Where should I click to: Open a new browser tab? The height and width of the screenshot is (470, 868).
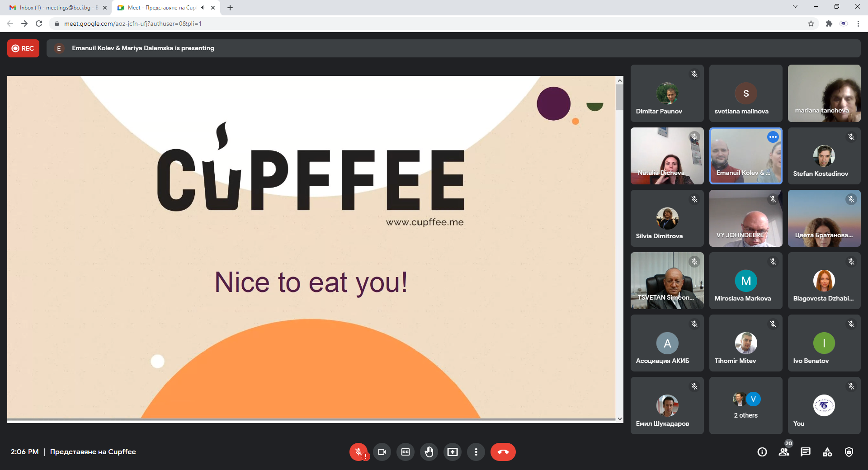(x=230, y=8)
